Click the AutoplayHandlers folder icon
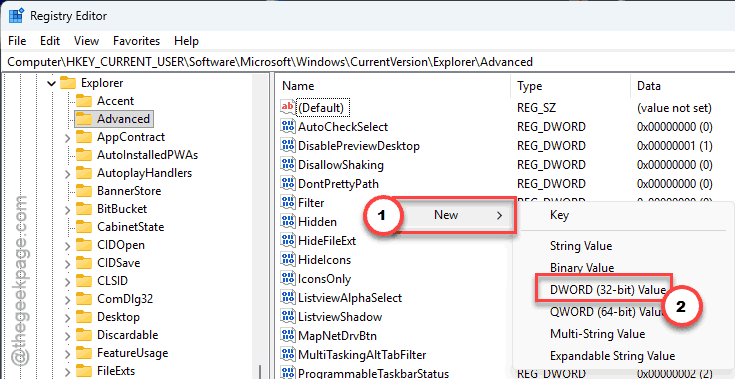Viewport: 735px width, 379px height. click(x=84, y=173)
